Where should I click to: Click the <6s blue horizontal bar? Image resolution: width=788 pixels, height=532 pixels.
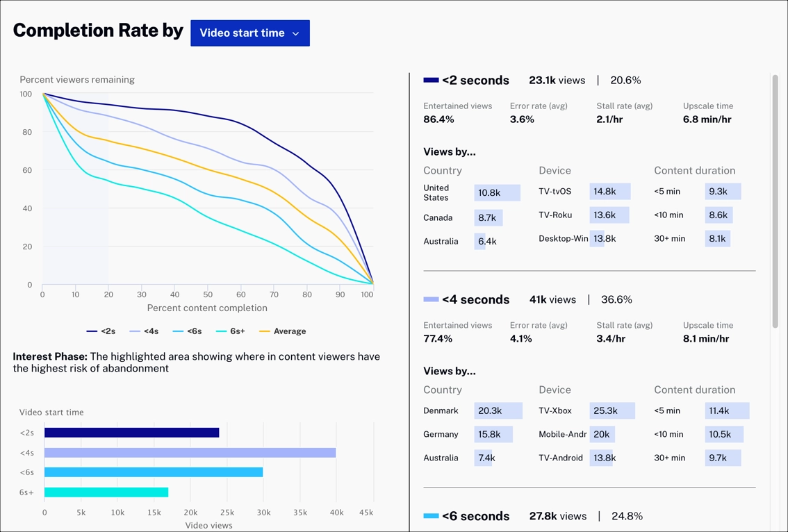[x=154, y=472]
